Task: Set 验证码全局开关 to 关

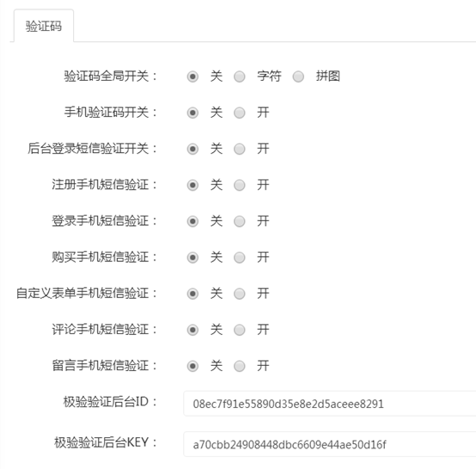Action: click(x=192, y=76)
